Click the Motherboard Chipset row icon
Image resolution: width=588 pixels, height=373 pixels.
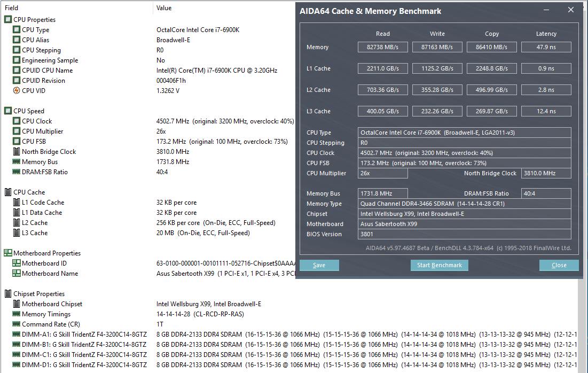(17, 304)
